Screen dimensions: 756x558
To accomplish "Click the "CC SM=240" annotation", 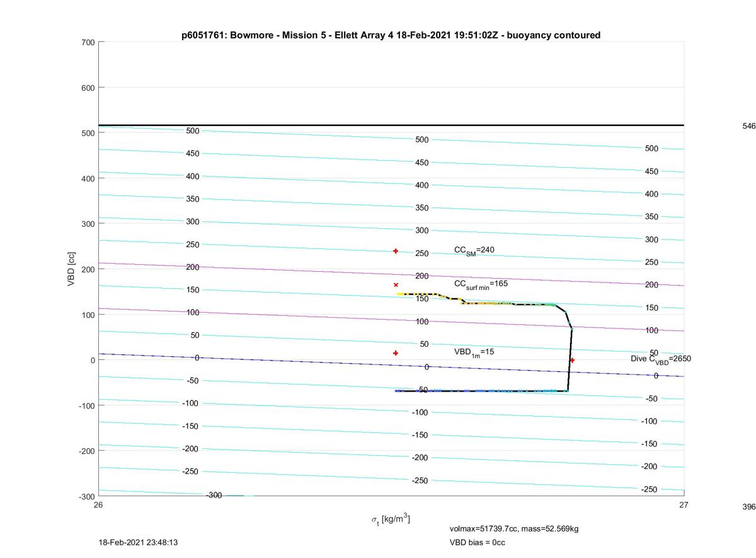I will (474, 251).
